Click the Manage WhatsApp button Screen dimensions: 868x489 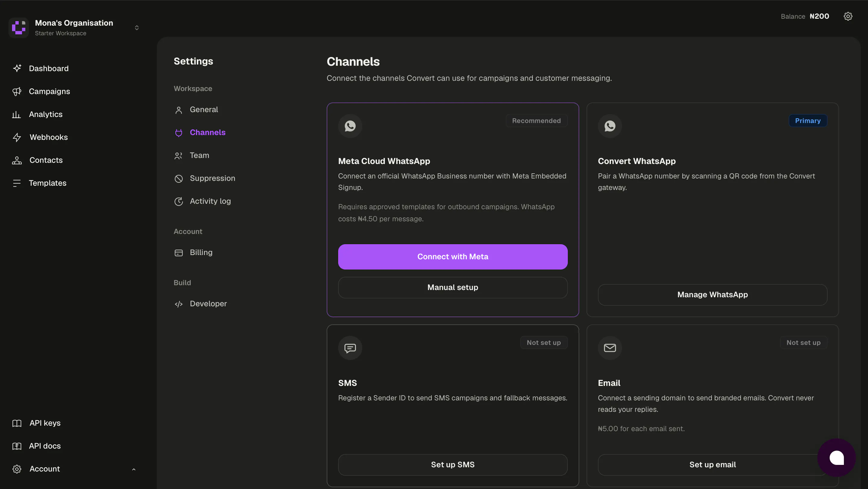(x=712, y=295)
